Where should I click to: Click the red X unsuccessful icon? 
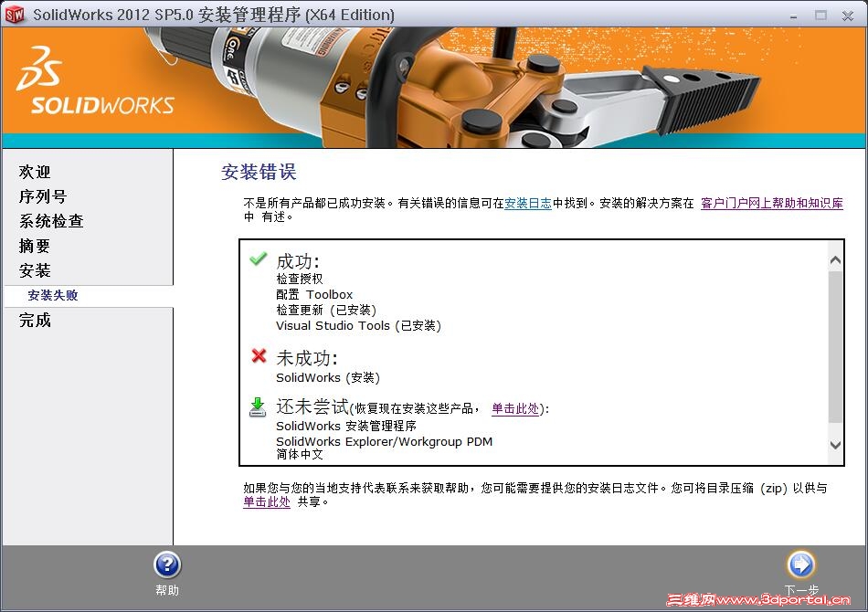pos(259,356)
